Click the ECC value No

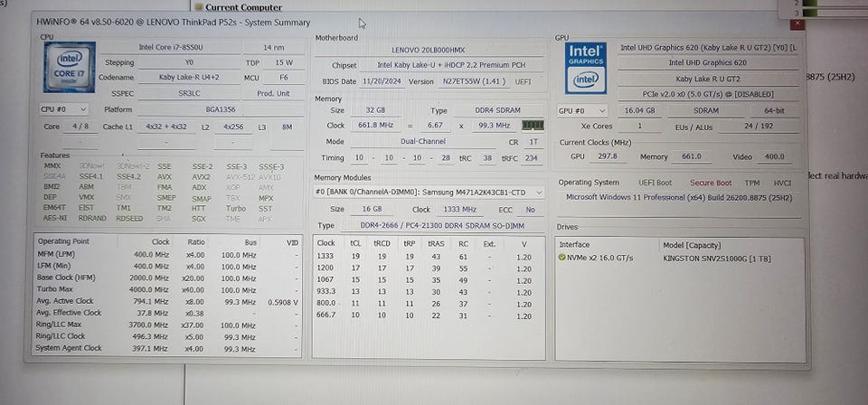(x=531, y=210)
